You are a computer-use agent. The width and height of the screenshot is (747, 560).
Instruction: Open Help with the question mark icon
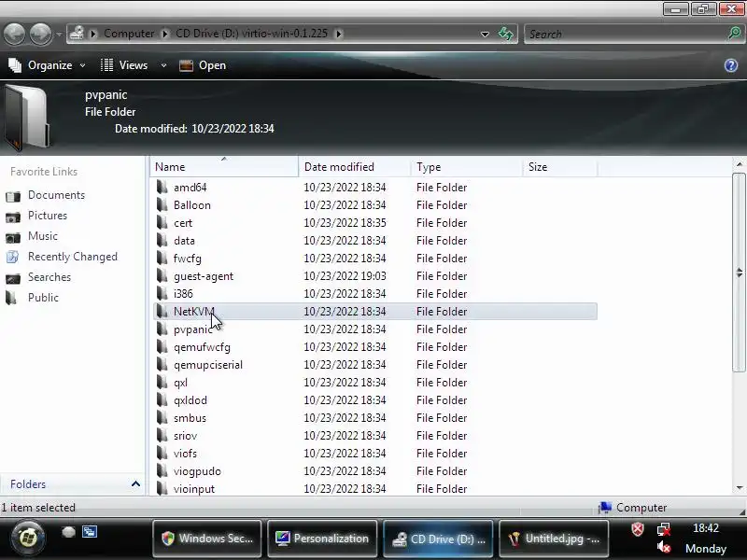731,65
